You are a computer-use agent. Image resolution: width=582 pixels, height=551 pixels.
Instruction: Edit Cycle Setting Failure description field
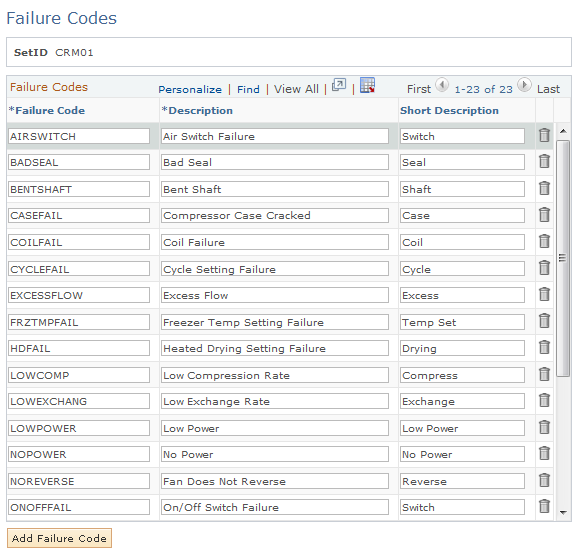point(275,269)
